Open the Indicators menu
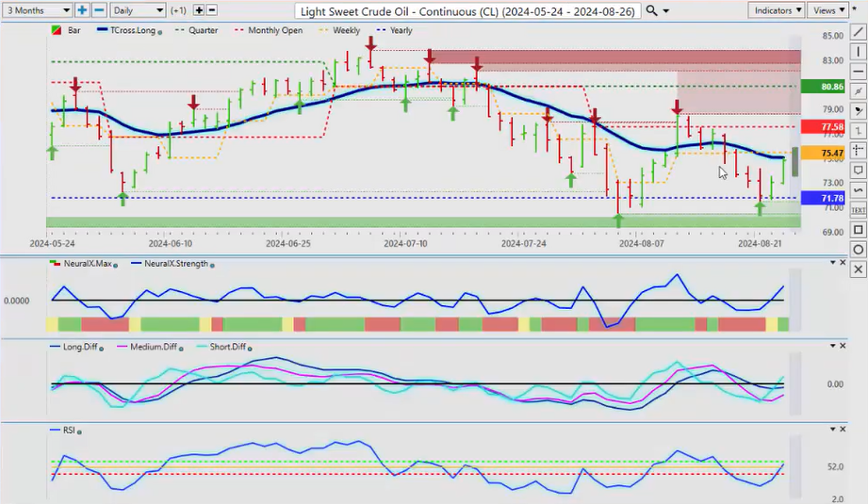This screenshot has height=504, width=868. click(778, 10)
